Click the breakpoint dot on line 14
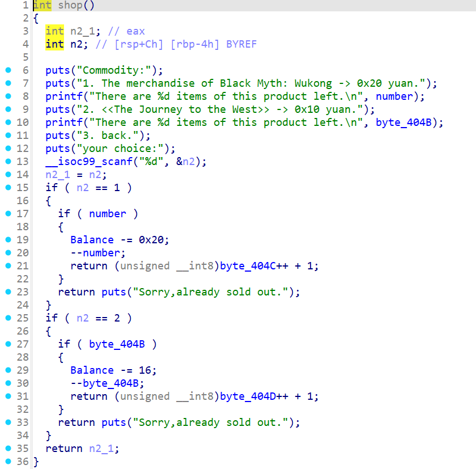The width and height of the screenshot is (476, 469). pyautogui.click(x=8, y=175)
